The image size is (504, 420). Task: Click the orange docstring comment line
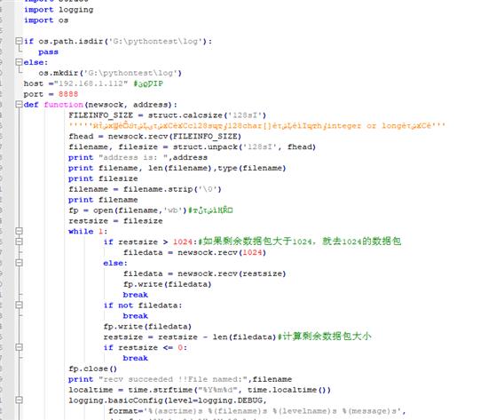(x=256, y=126)
